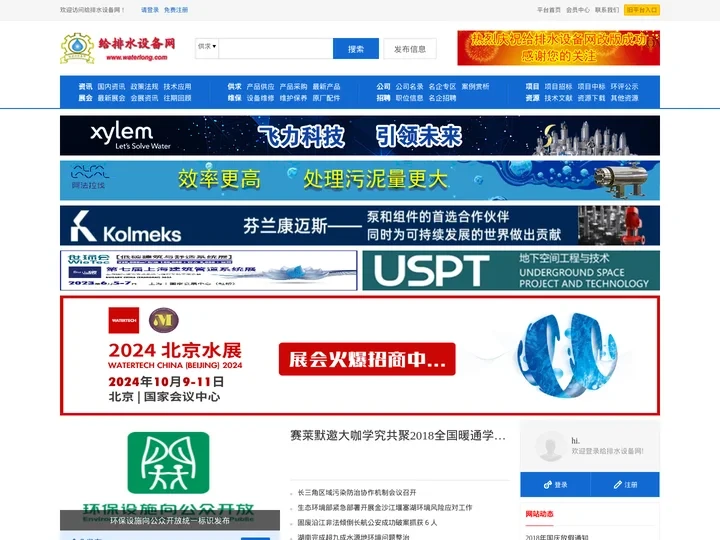Viewport: 720px width, 540px height.
Task: Click the pencil icon beside 注册
Action: (x=618, y=484)
